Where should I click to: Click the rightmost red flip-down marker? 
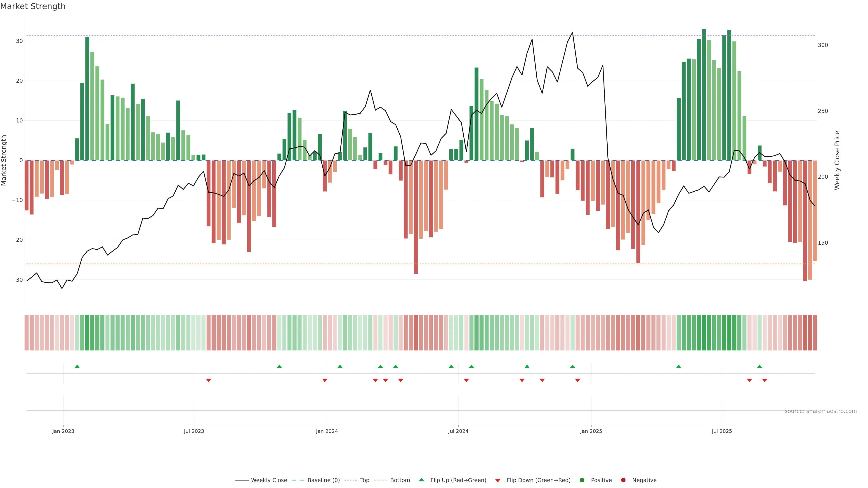[x=764, y=380]
